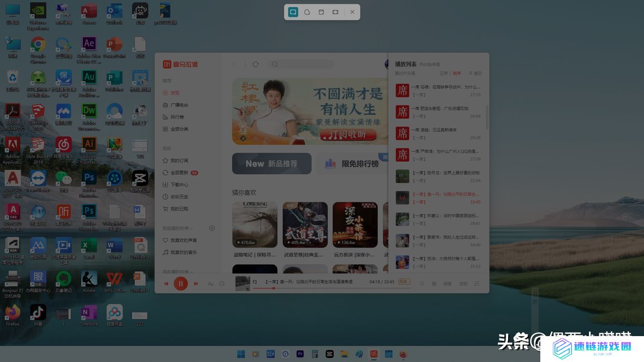644x362 pixels.
Task: Toggle the playlist panel icon
Action: (477, 284)
